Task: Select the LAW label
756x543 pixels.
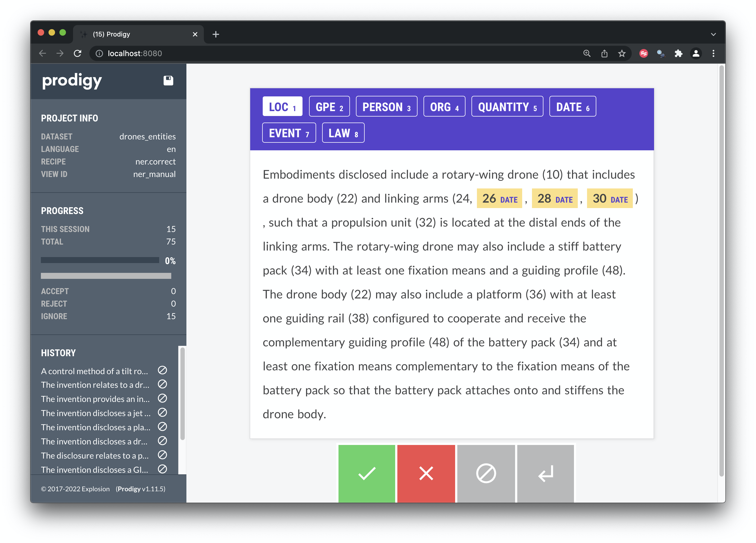Action: click(343, 133)
